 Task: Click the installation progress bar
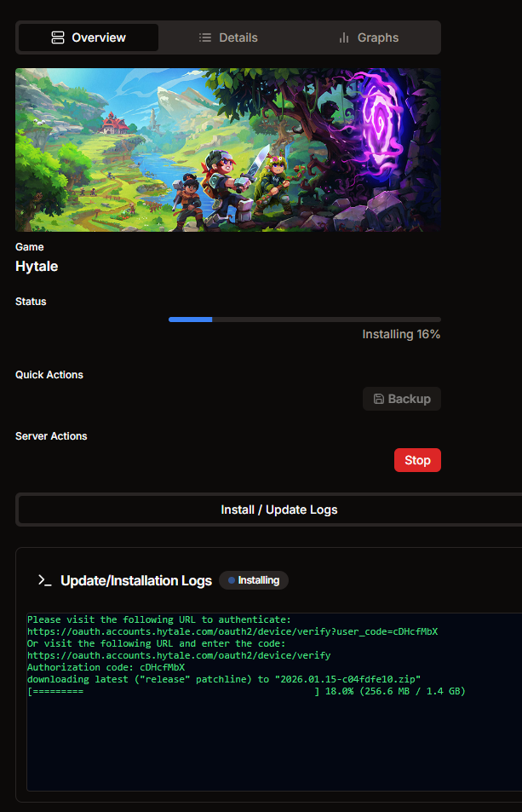305,320
